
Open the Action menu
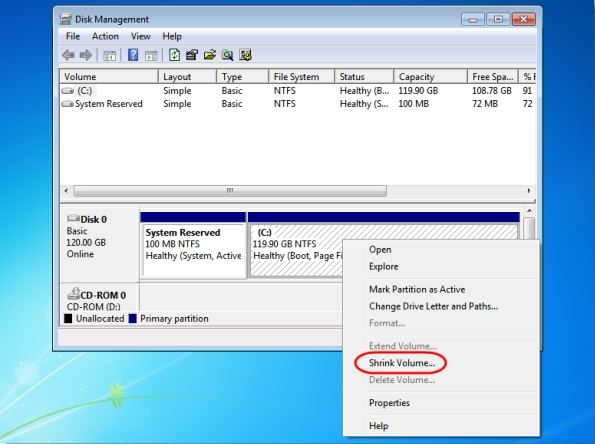click(105, 36)
